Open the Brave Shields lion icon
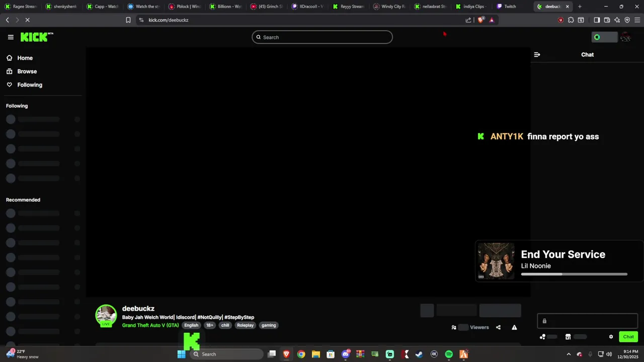 click(480, 20)
